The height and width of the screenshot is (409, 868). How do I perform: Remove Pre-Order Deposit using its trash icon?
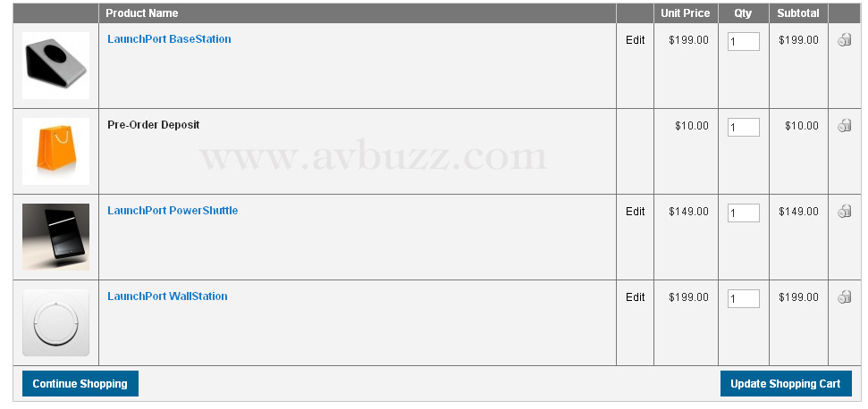(844, 126)
